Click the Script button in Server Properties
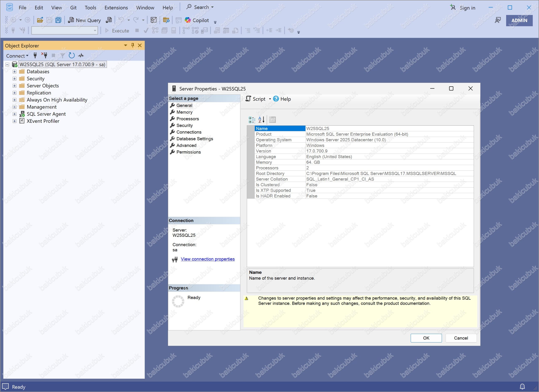Image resolution: width=539 pixels, height=392 pixels. point(255,99)
